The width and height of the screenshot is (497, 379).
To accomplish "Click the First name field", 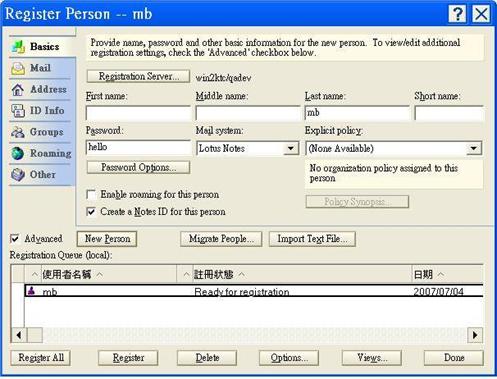I will click(x=138, y=113).
